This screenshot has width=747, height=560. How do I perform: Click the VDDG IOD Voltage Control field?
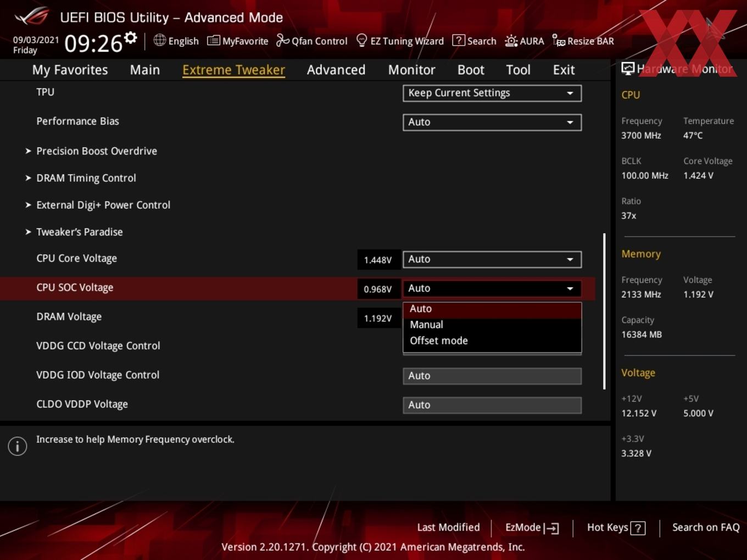pos(492,376)
